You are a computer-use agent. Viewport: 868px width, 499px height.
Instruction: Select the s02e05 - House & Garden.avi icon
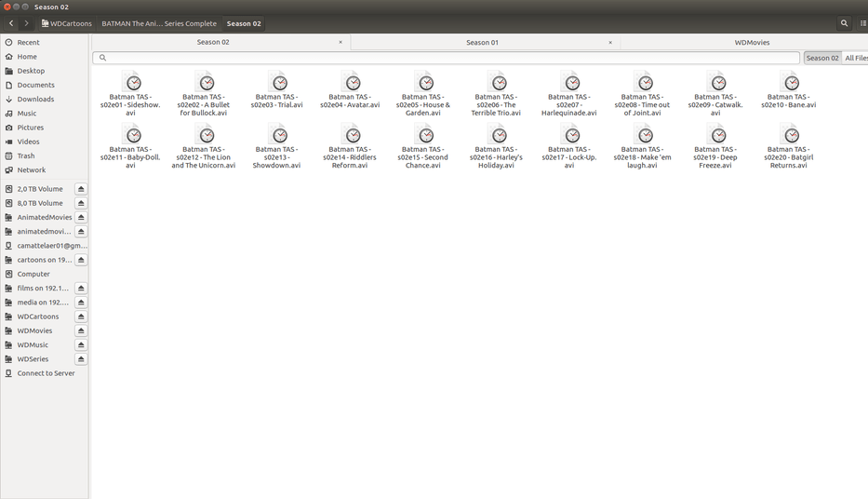click(423, 81)
